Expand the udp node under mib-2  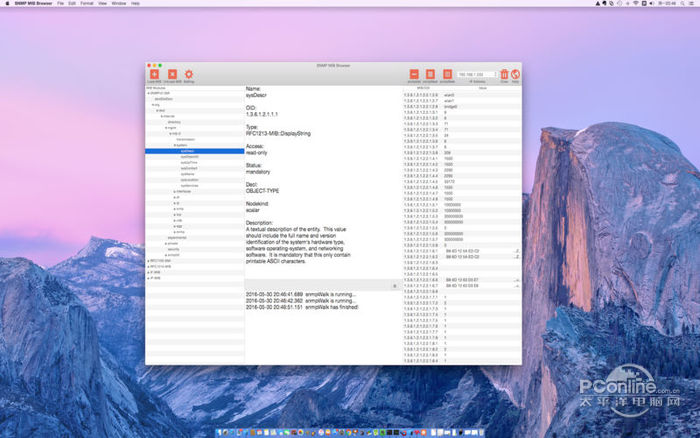(175, 221)
